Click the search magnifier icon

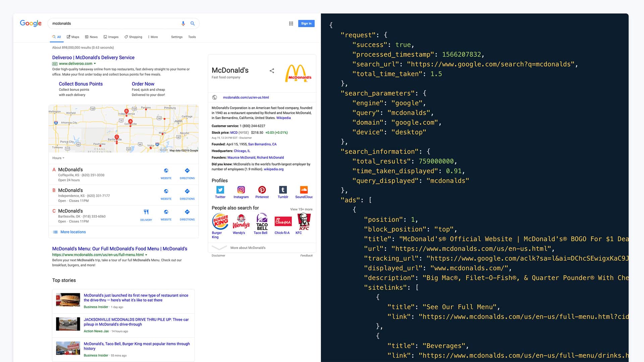coord(193,23)
